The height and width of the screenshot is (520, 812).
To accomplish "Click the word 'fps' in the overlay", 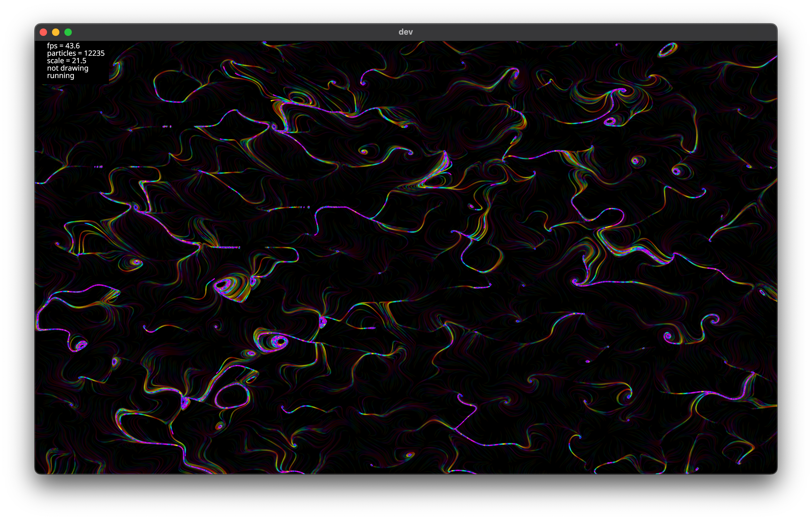I will point(52,46).
